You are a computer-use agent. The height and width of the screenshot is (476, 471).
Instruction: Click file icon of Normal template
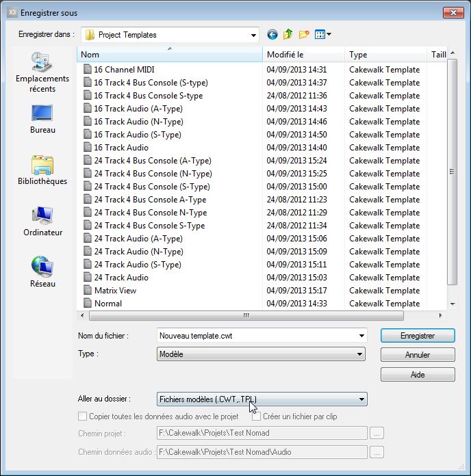(x=87, y=303)
